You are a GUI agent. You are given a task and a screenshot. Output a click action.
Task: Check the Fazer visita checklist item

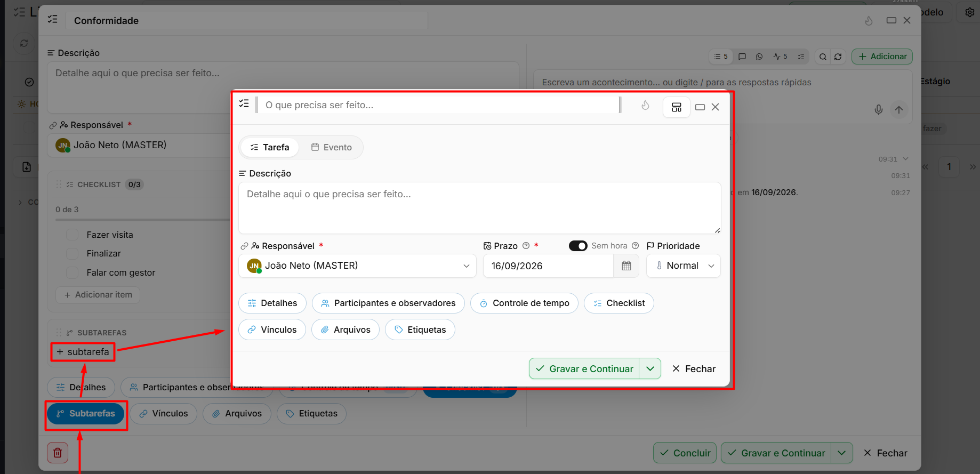coord(72,235)
